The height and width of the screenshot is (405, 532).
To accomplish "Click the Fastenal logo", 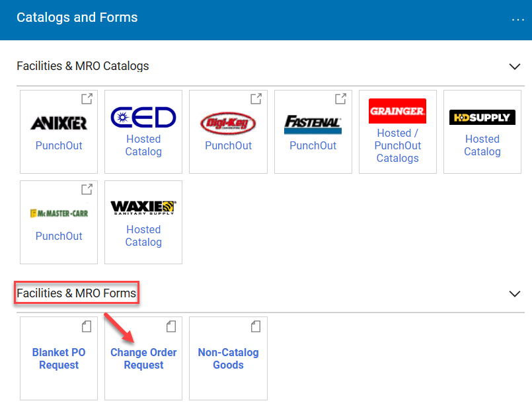I will (x=313, y=124).
